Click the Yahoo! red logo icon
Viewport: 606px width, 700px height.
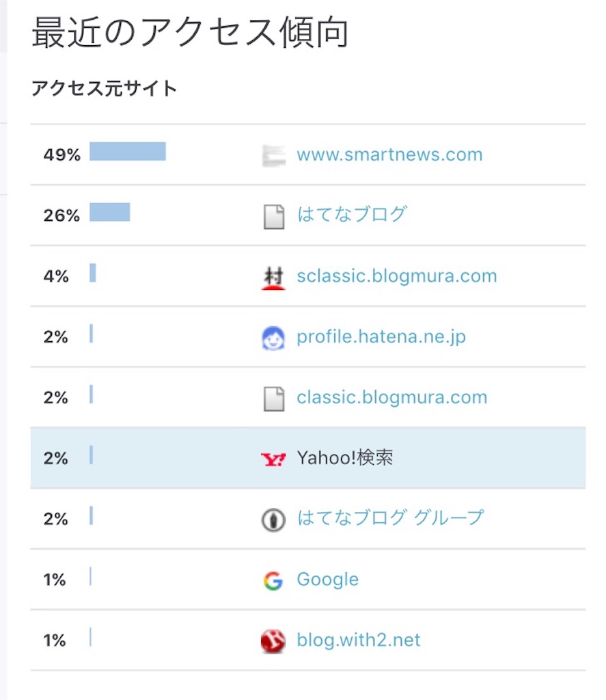pyautogui.click(x=273, y=459)
